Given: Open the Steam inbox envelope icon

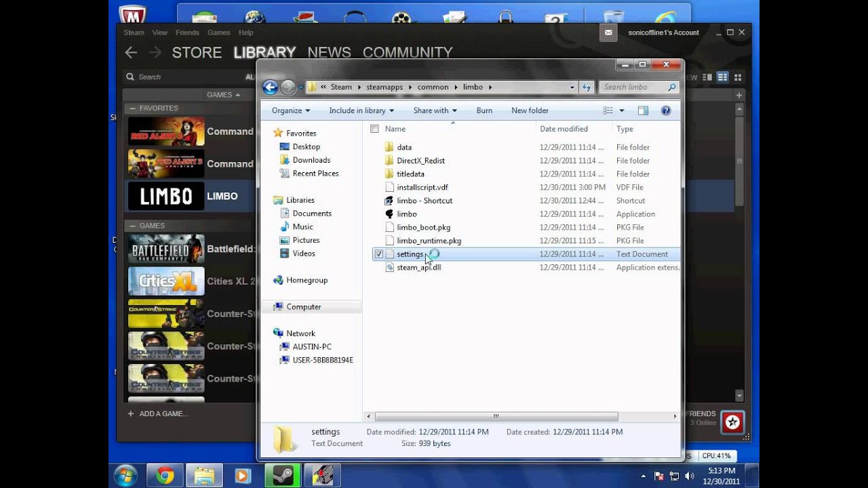Looking at the screenshot, I should [x=608, y=33].
